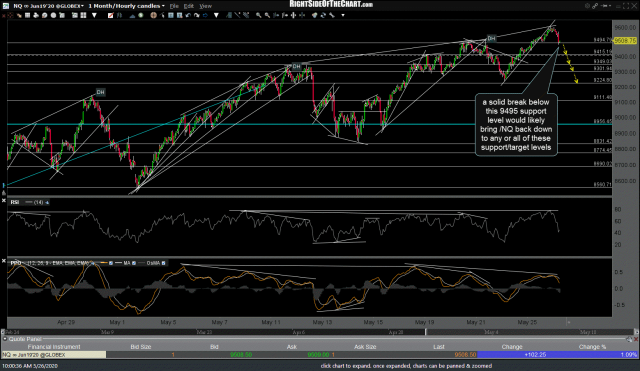Click the blue refresh arrow icon
The image size is (640, 371).
click(205, 15)
